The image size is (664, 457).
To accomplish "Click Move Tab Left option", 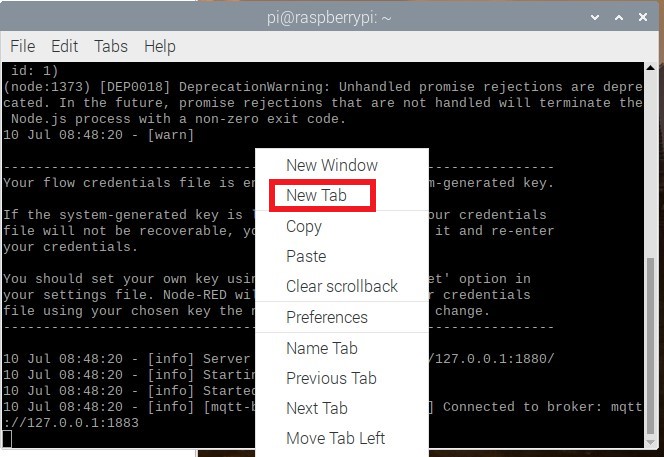I will (x=336, y=438).
